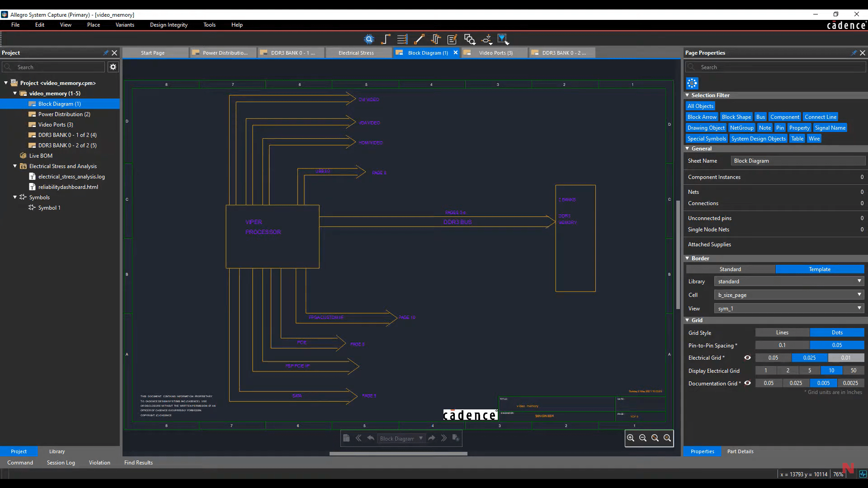Collapse the Electrical Stress and Analysis node
This screenshot has width=868, height=488.
pyautogui.click(x=15, y=166)
